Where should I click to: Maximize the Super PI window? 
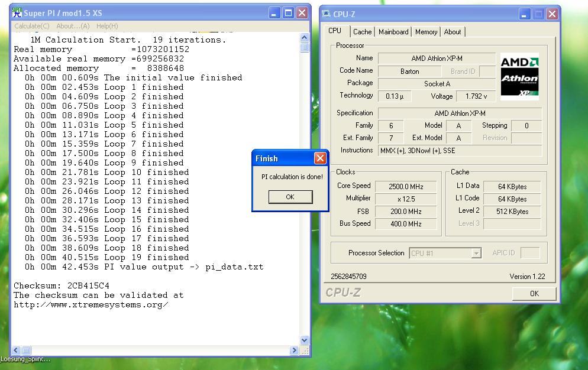pos(288,13)
